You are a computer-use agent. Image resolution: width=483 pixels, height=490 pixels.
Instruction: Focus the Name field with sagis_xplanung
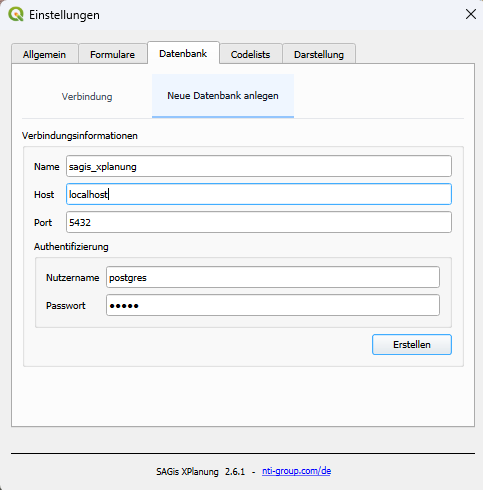(259, 166)
